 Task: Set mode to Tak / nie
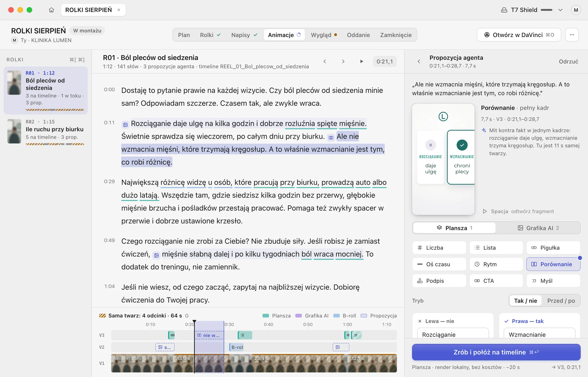point(525,301)
